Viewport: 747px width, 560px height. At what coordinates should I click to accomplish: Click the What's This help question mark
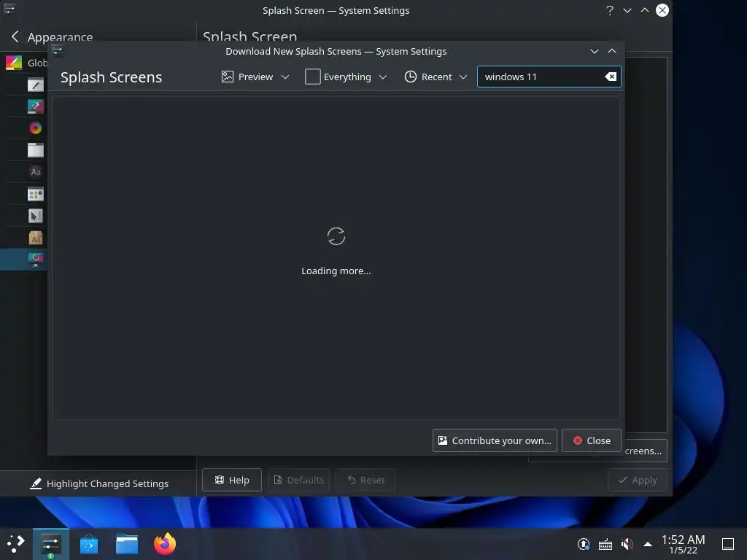(609, 10)
